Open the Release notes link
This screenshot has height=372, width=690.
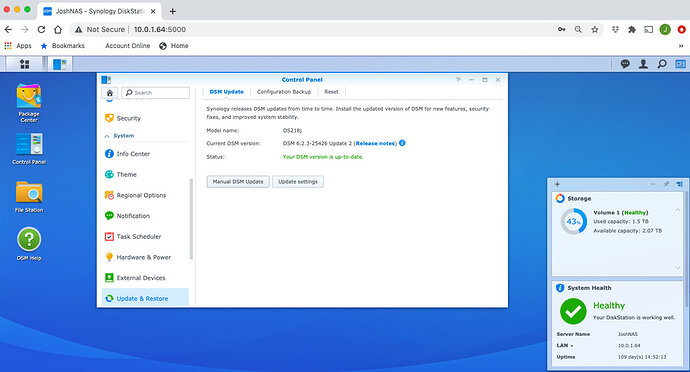(x=375, y=143)
